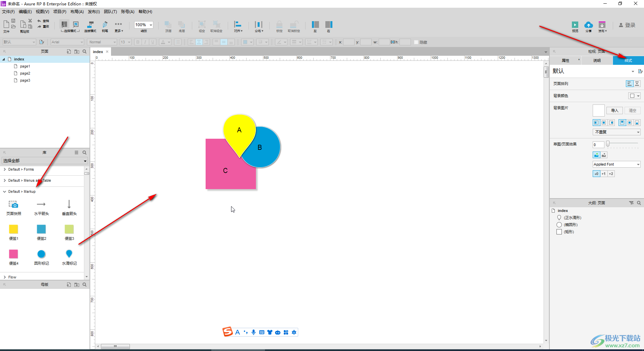Viewport: 644px width, 351px height.
Task: Click the Share (分享) cloud icon
Action: [588, 25]
